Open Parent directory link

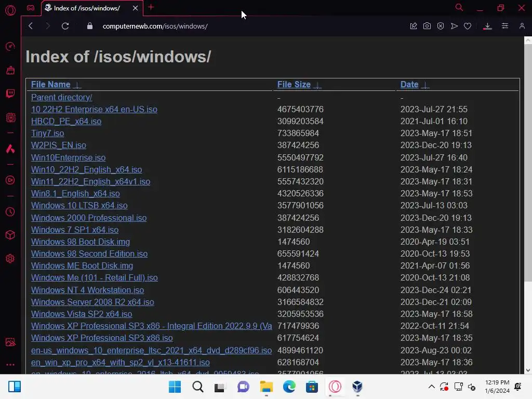coord(61,97)
